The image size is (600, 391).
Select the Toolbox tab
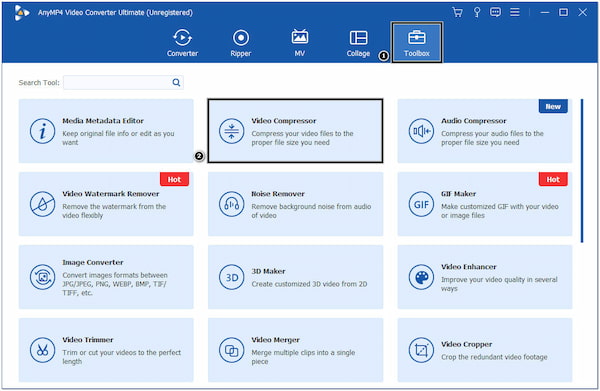pos(417,42)
